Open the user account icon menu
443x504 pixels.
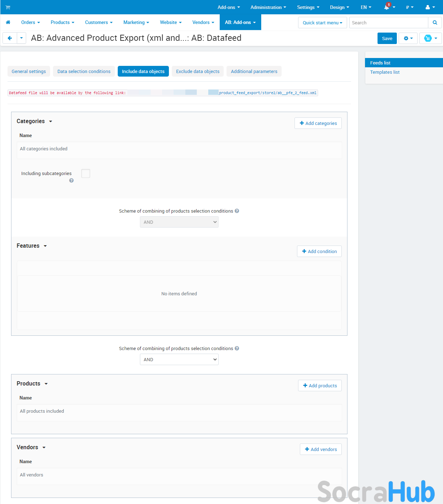pos(430,7)
